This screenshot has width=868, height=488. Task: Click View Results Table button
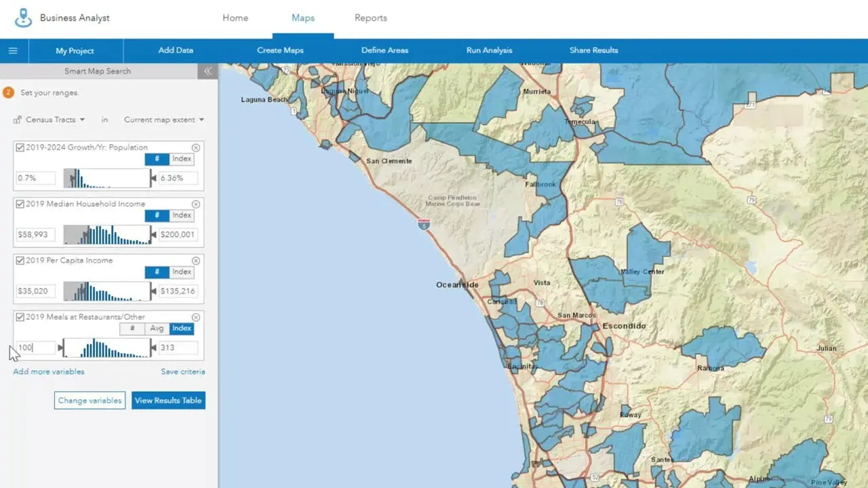(x=168, y=401)
